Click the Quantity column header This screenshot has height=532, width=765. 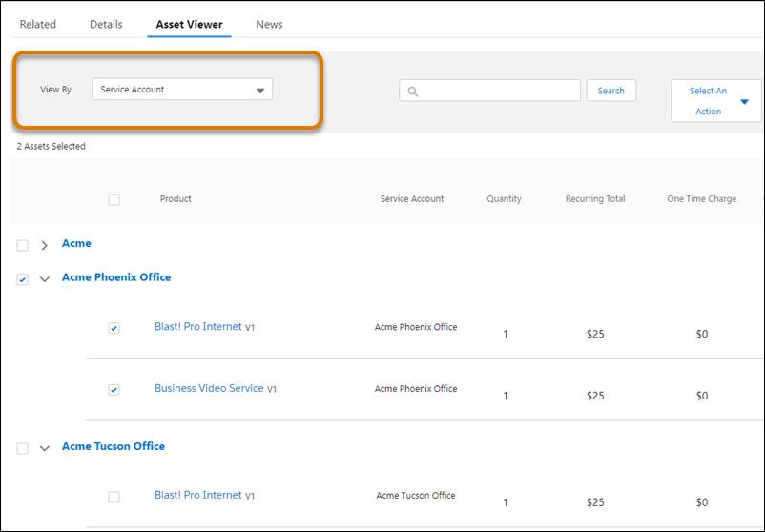click(504, 199)
